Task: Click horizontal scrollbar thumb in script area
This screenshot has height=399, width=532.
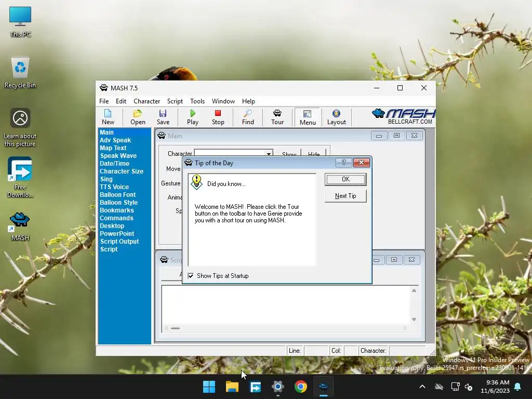Action: 175,328
